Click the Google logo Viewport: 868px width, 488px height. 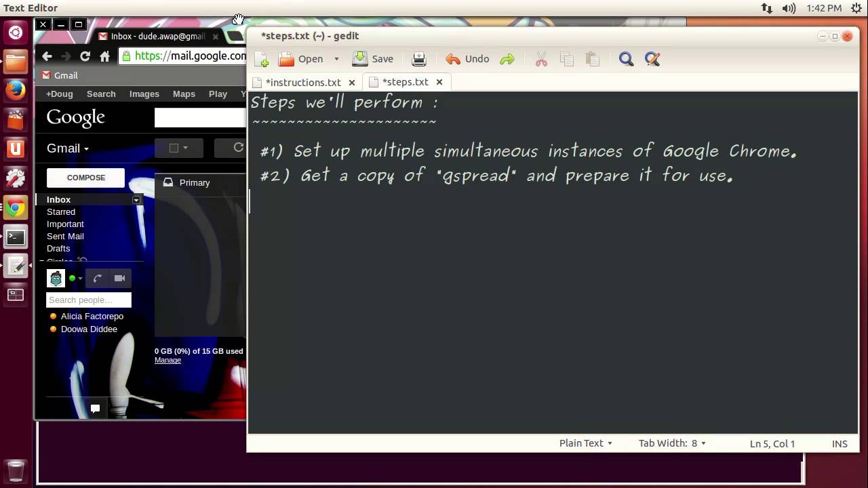click(x=75, y=118)
